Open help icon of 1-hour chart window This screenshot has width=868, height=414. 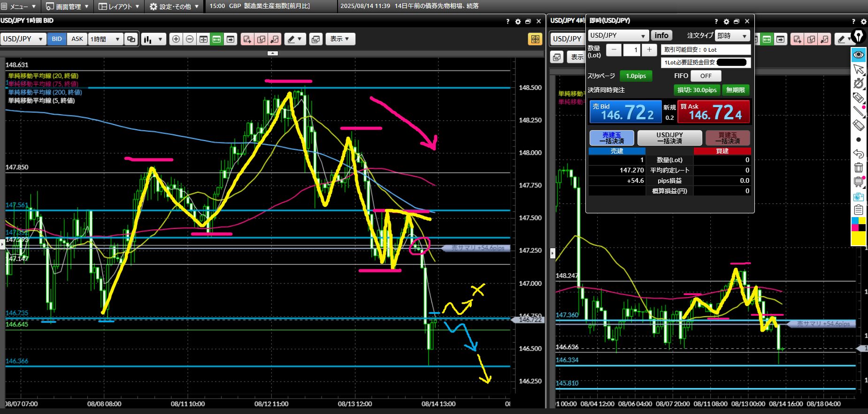(508, 21)
